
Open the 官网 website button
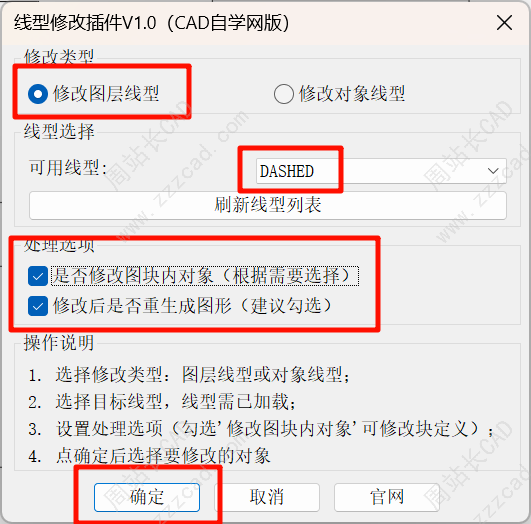click(x=387, y=497)
